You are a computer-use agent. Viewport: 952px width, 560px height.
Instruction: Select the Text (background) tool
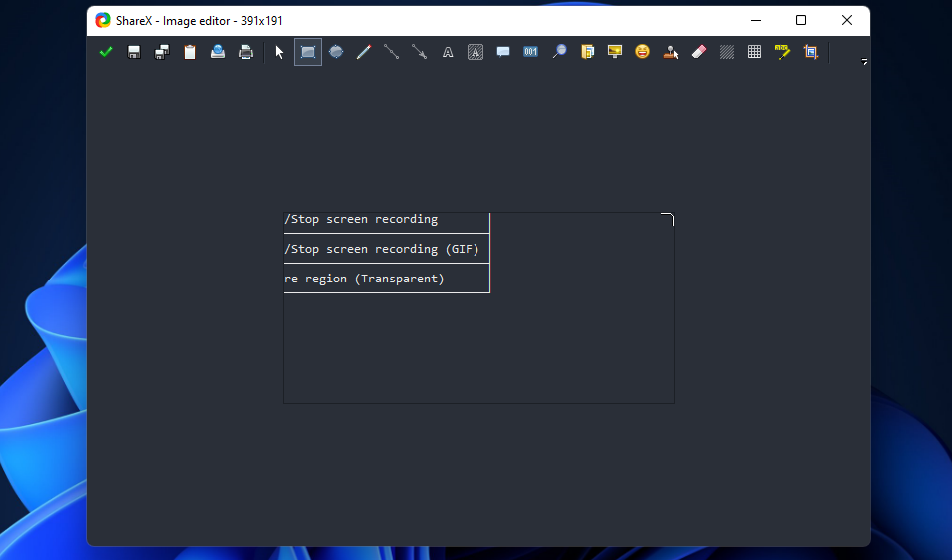pyautogui.click(x=476, y=52)
